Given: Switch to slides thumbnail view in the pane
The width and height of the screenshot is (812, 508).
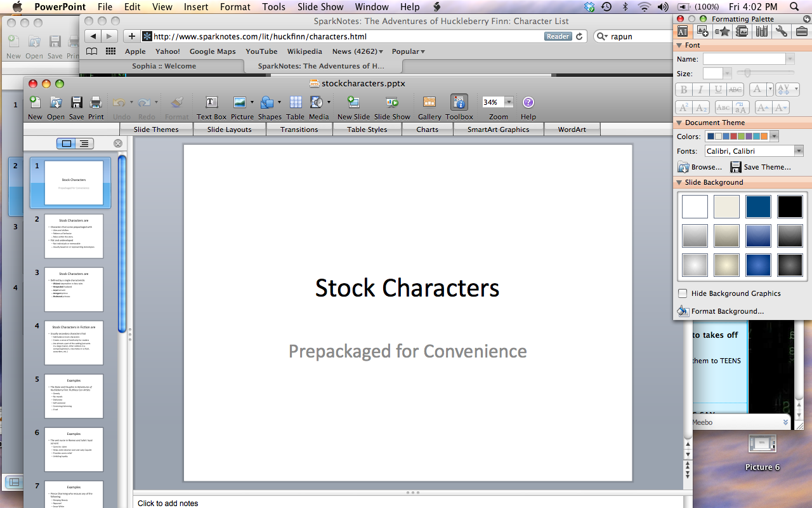Looking at the screenshot, I should click(x=67, y=144).
